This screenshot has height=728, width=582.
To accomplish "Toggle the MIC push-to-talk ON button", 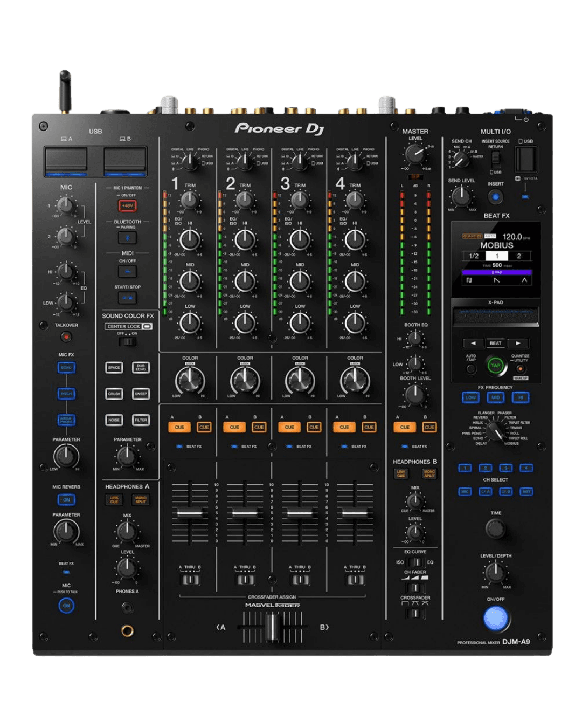I will (x=66, y=606).
